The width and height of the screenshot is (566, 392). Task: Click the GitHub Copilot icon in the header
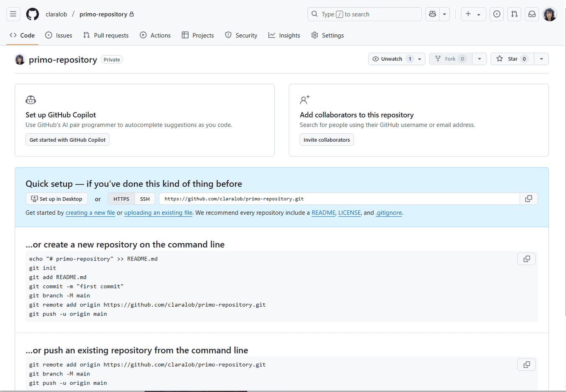432,14
